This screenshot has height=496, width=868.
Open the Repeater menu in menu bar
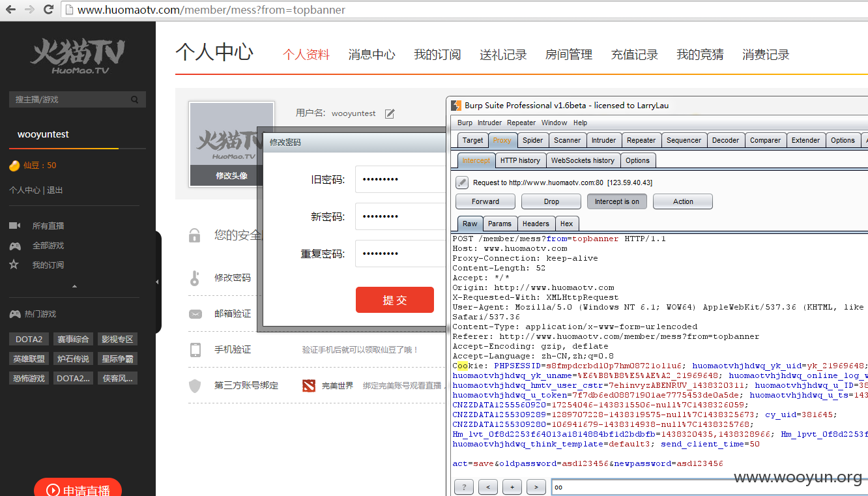521,123
